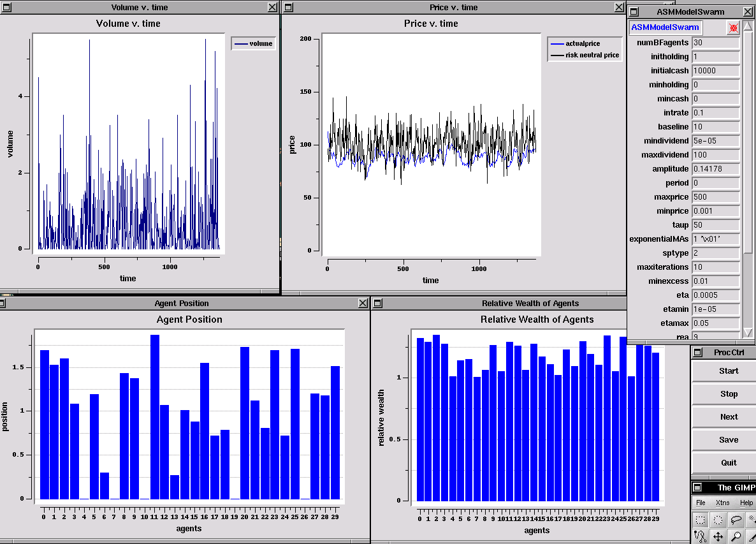Open the GIMP File menu

tap(701, 503)
